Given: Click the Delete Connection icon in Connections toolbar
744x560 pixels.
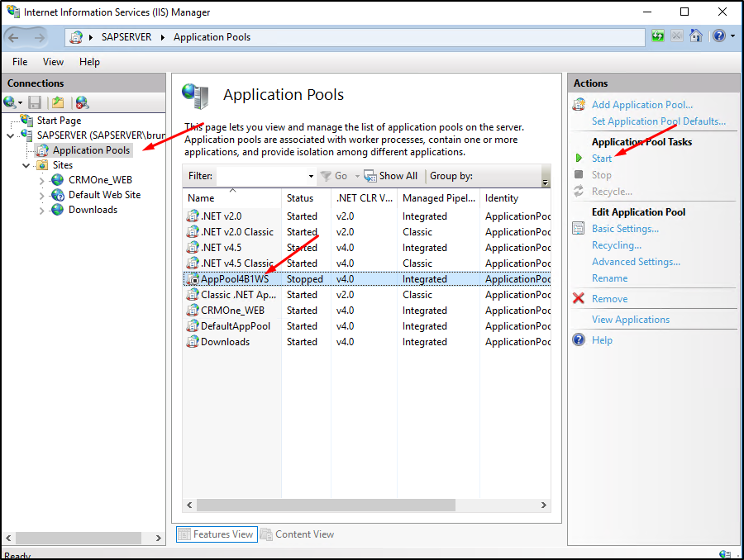Looking at the screenshot, I should pyautogui.click(x=81, y=102).
